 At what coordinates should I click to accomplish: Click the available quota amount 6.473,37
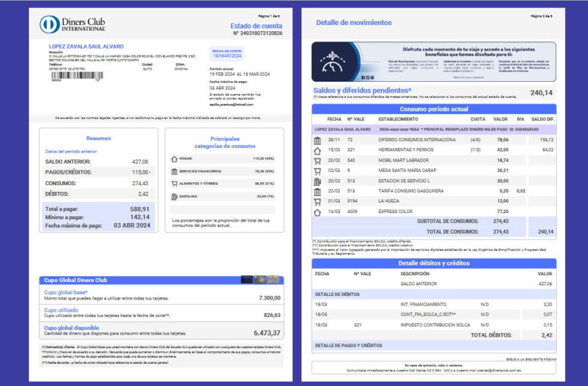(x=267, y=333)
